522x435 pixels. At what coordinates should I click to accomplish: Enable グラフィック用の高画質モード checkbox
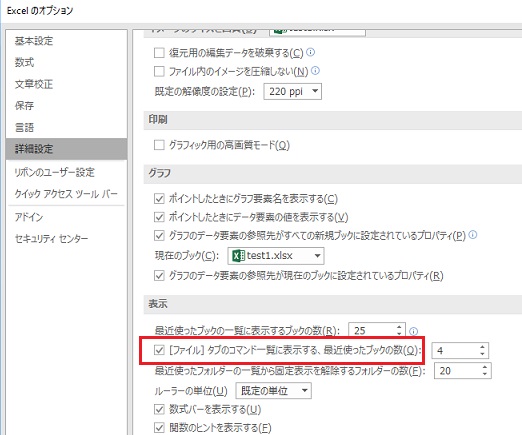click(x=159, y=145)
